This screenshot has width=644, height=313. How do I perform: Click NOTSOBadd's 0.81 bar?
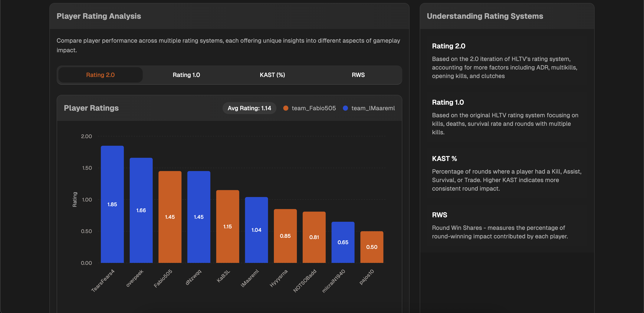point(314,237)
